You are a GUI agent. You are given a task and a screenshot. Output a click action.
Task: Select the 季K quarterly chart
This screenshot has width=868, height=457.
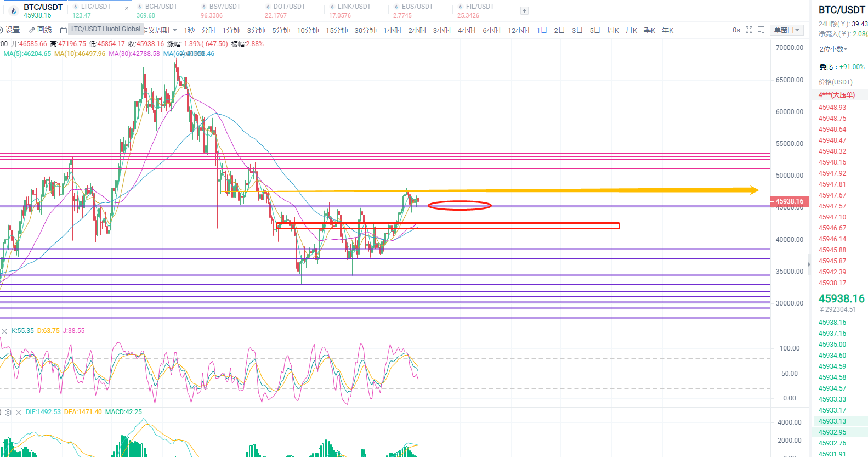[650, 30]
